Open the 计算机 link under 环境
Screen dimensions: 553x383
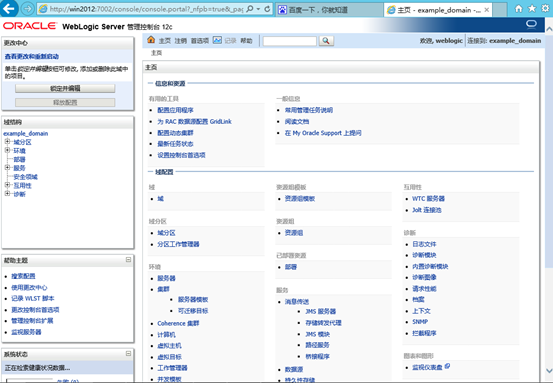(x=166, y=335)
